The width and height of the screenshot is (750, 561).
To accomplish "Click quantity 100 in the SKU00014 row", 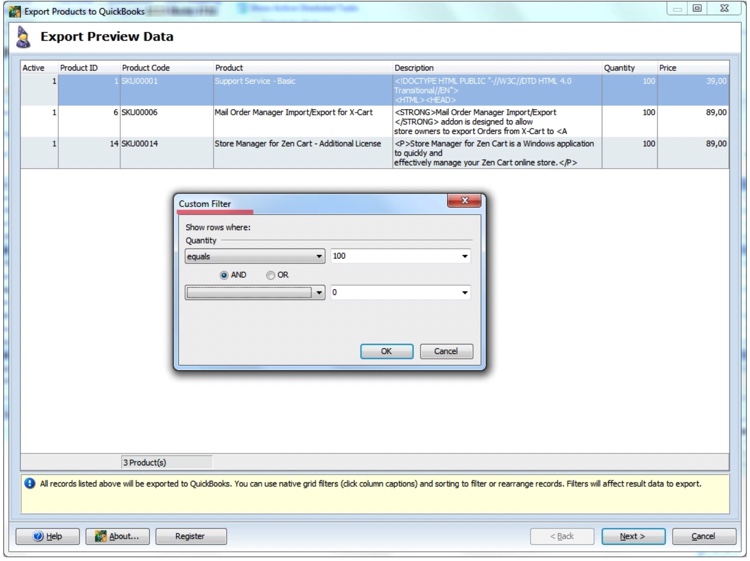I will tap(629, 153).
